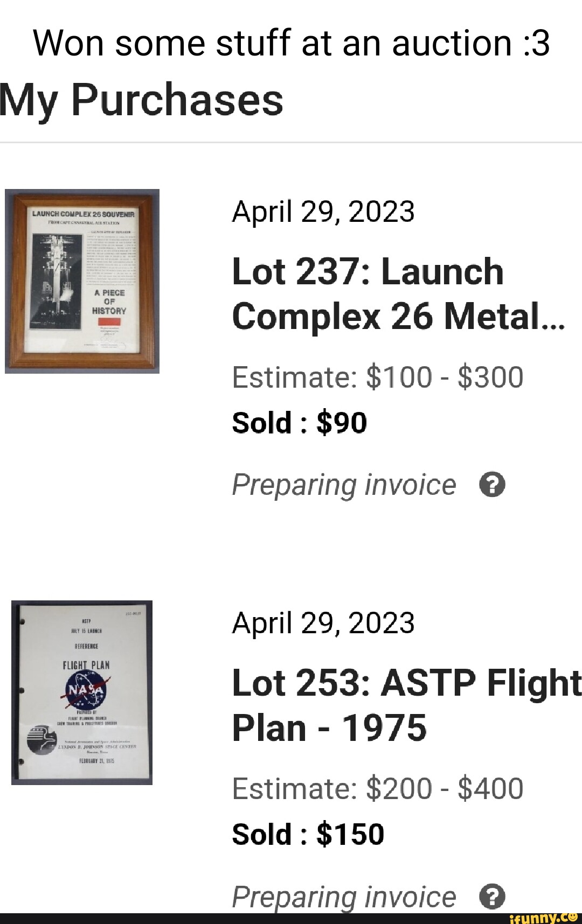582x924 pixels.
Task: Click the Sold : $150 price
Action: [x=308, y=834]
